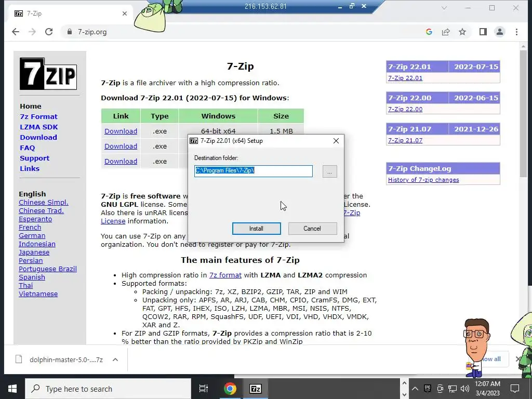Click the site lock security icon
This screenshot has height=399, width=532.
70,32
